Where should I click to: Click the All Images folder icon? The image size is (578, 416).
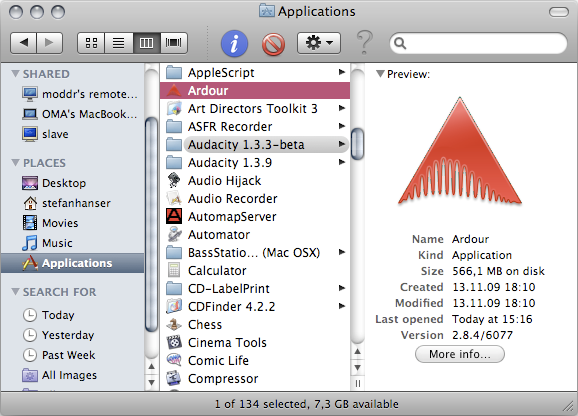click(30, 375)
